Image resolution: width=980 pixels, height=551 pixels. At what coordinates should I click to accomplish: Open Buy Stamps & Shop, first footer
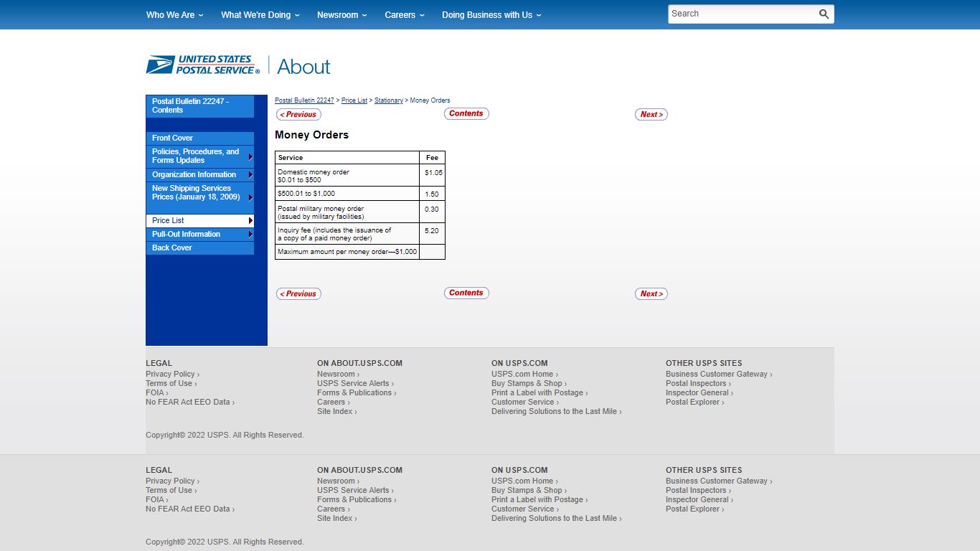point(529,383)
